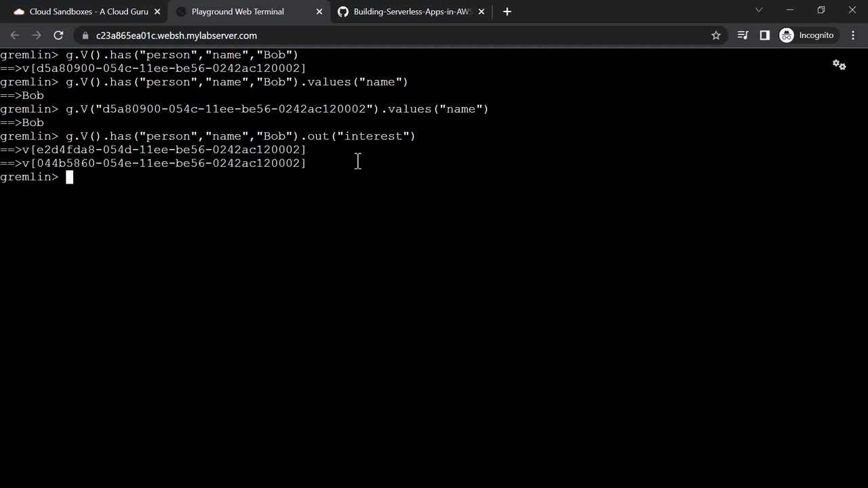Image resolution: width=868 pixels, height=488 pixels.
Task: Close the browser window
Action: point(852,10)
